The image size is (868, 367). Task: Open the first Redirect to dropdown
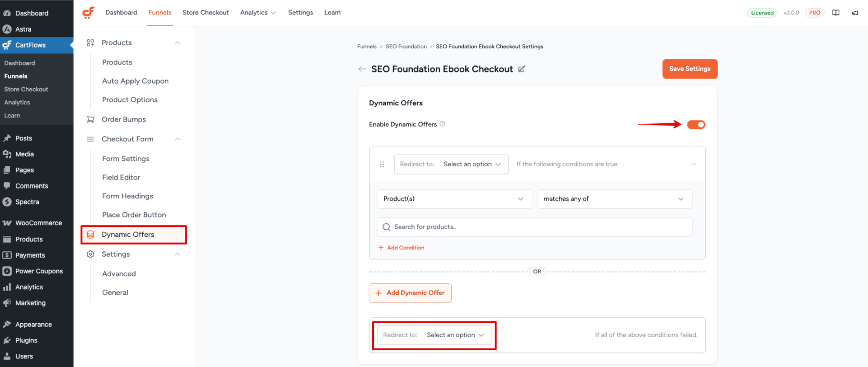pos(451,165)
